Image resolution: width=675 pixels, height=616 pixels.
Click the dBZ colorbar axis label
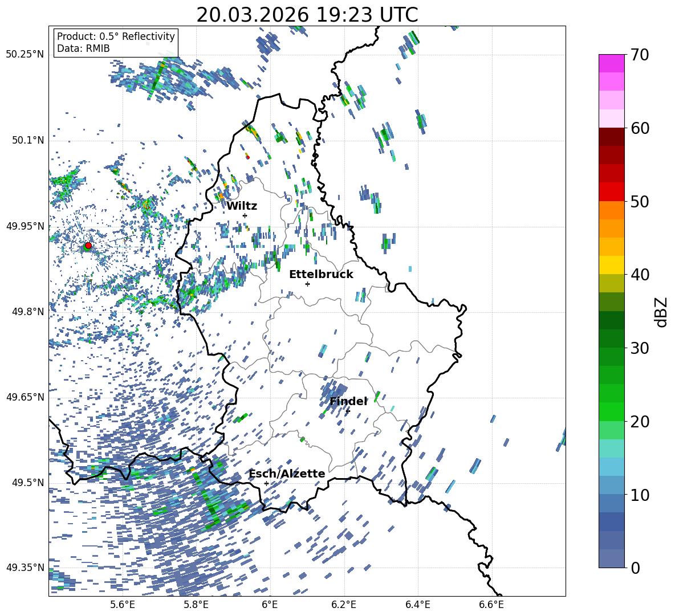[662, 312]
